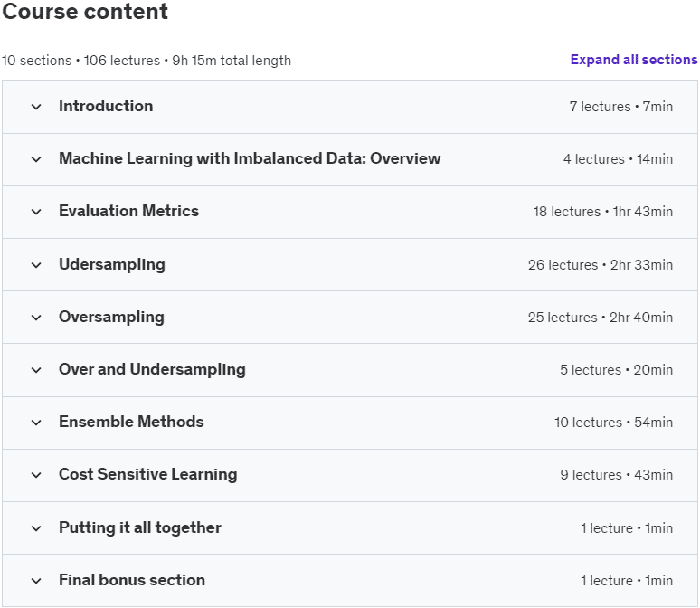Select the Putting it all together title
700x608 pixels.
pos(140,528)
